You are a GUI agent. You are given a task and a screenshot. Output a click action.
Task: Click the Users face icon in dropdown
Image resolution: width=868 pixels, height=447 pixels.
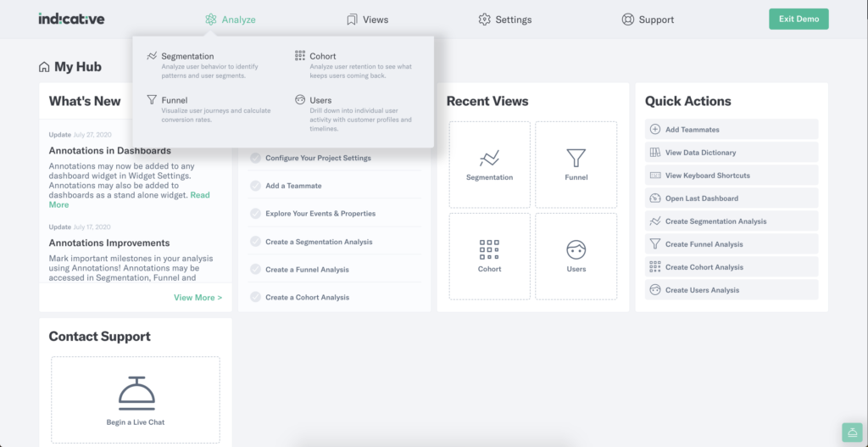pos(300,100)
